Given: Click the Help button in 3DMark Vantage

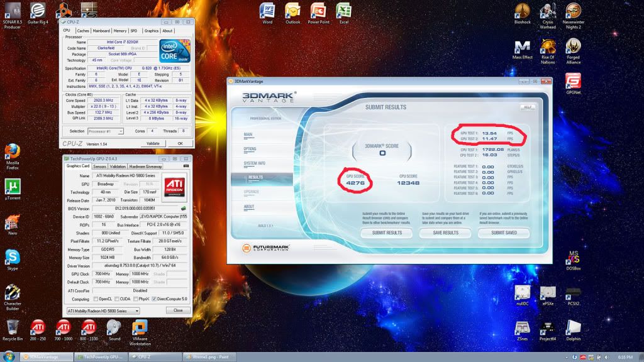Looking at the screenshot, I should 528,107.
